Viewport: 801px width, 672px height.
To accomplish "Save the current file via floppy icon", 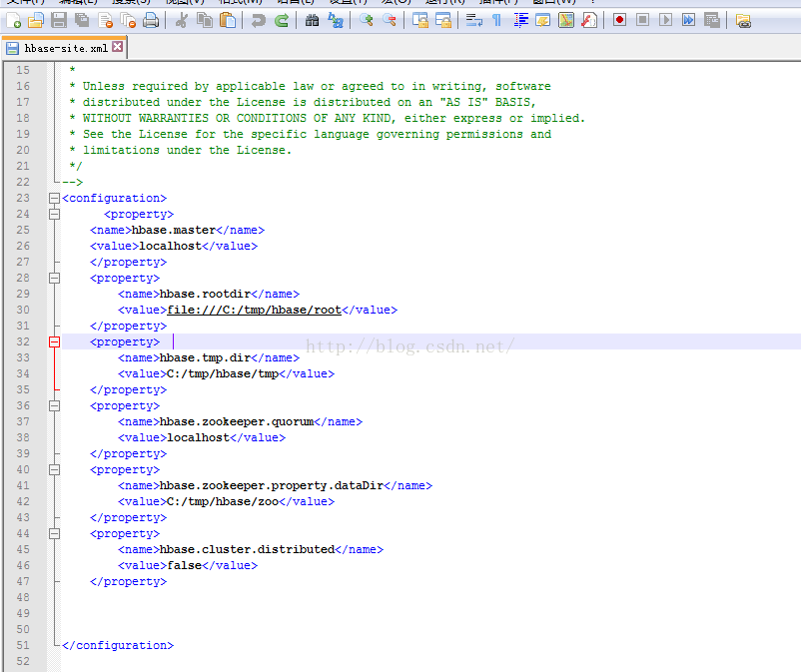I will (59, 20).
